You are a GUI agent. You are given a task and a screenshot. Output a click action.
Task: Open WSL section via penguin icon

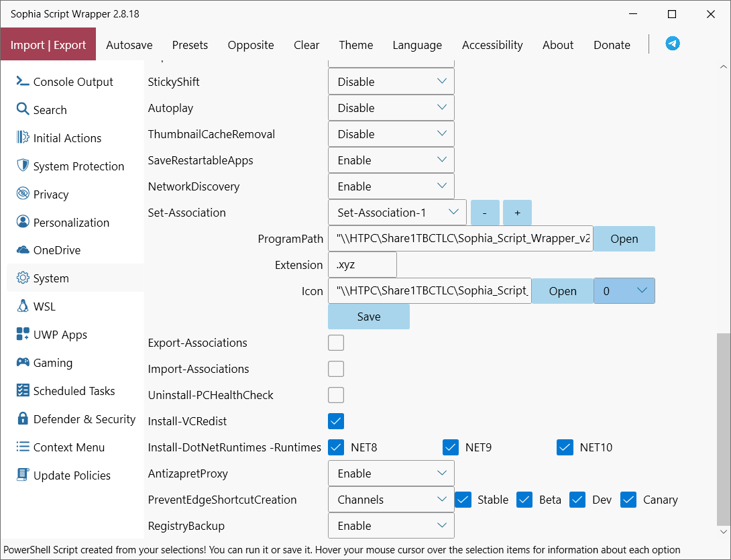(23, 306)
